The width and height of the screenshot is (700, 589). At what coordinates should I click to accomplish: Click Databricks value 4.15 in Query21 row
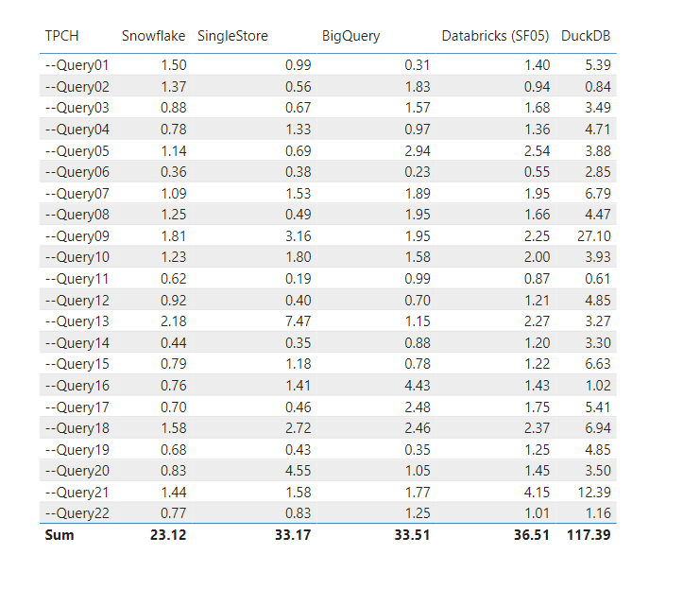(x=534, y=493)
